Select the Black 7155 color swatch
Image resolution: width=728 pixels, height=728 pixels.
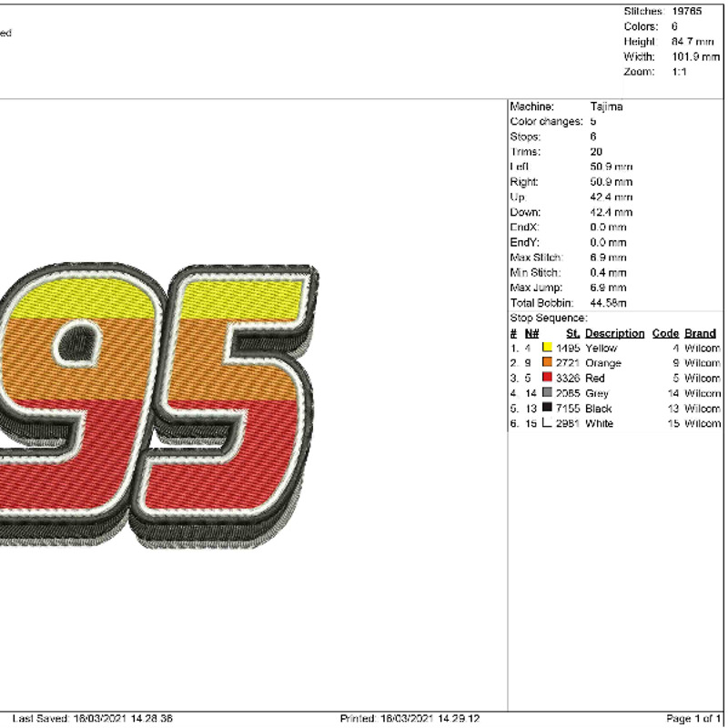pos(546,408)
